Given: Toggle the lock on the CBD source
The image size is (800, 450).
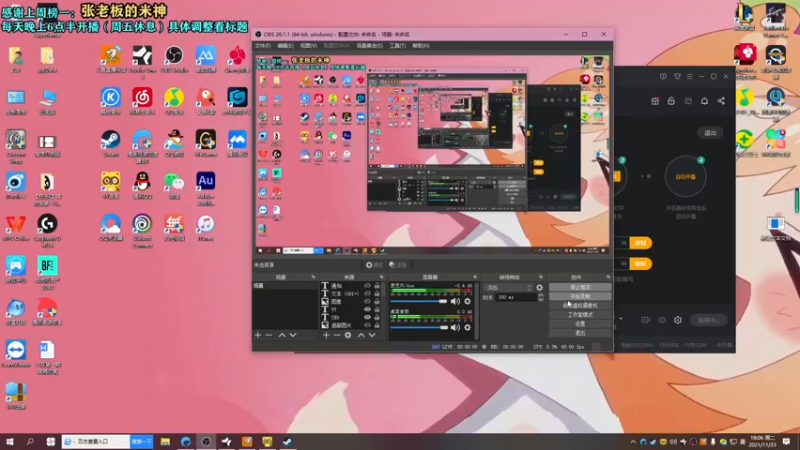Looking at the screenshot, I should click(x=377, y=317).
